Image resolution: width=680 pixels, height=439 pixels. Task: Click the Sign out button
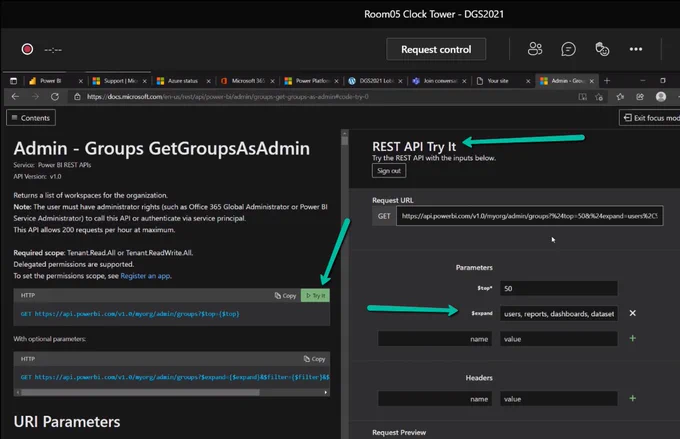pos(389,171)
